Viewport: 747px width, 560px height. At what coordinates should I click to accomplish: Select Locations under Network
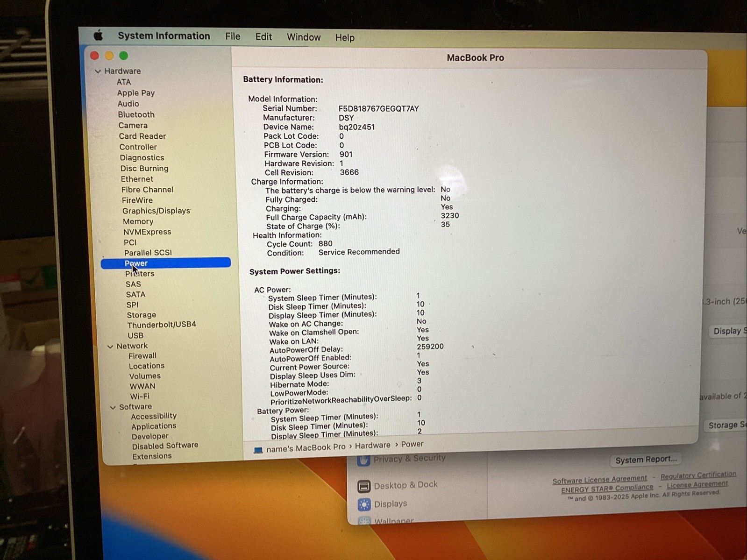pos(147,366)
